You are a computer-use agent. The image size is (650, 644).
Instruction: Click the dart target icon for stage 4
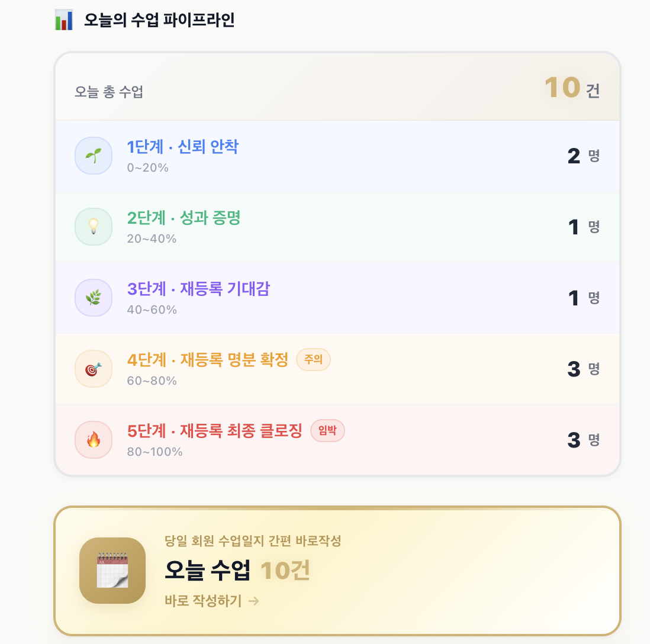click(x=93, y=368)
